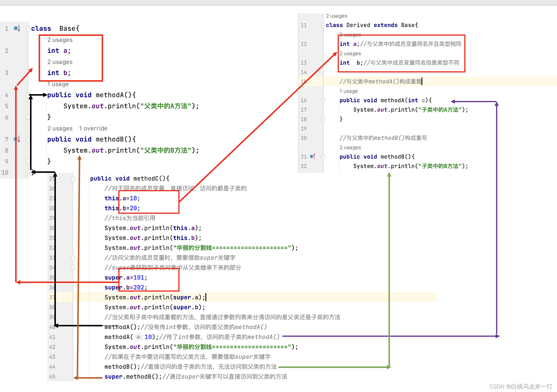Click super.a inside println on line 37

point(186,297)
